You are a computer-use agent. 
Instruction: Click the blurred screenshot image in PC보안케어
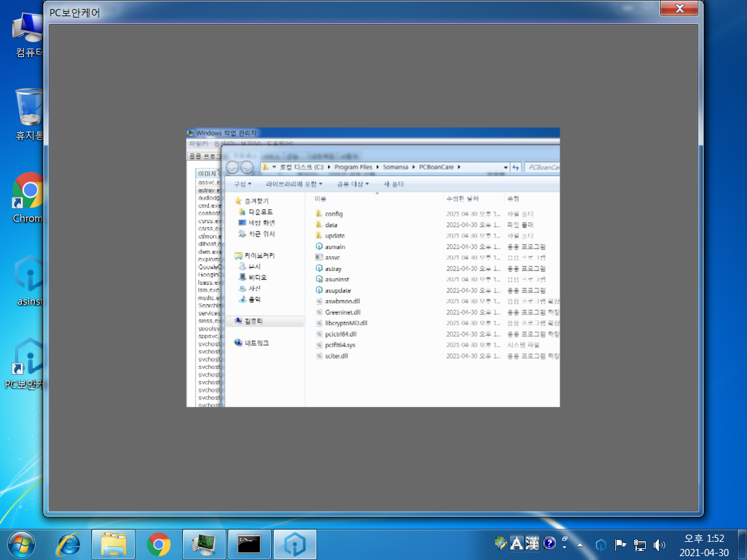coord(373,267)
